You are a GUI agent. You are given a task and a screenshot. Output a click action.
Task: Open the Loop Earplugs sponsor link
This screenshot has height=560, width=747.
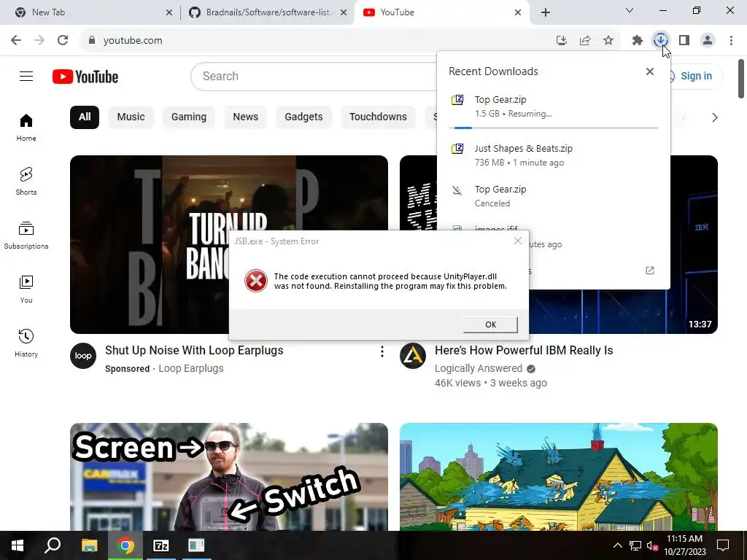(190, 368)
